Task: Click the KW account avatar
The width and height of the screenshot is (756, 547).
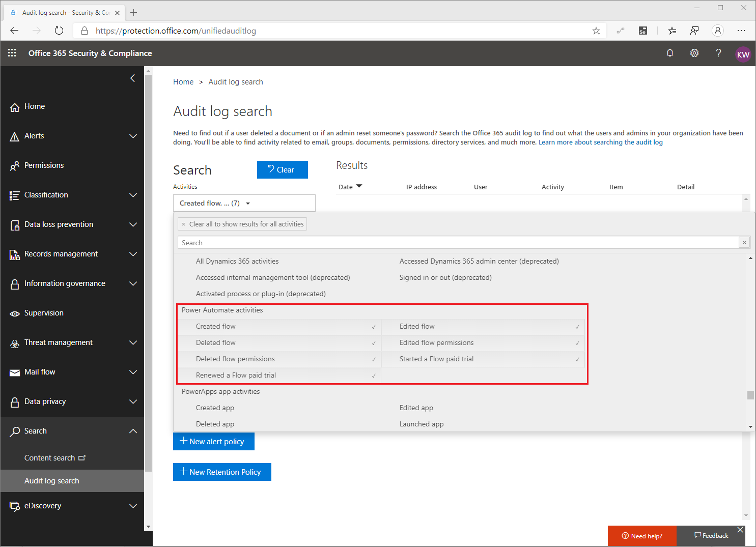Action: pyautogui.click(x=743, y=53)
